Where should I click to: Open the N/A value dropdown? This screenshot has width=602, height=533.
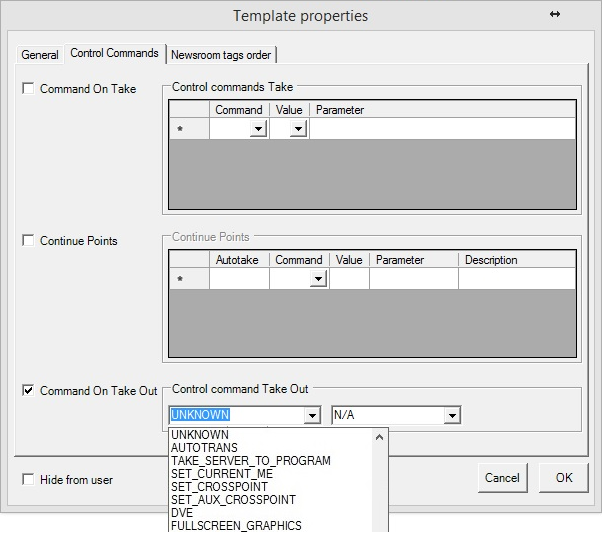452,415
